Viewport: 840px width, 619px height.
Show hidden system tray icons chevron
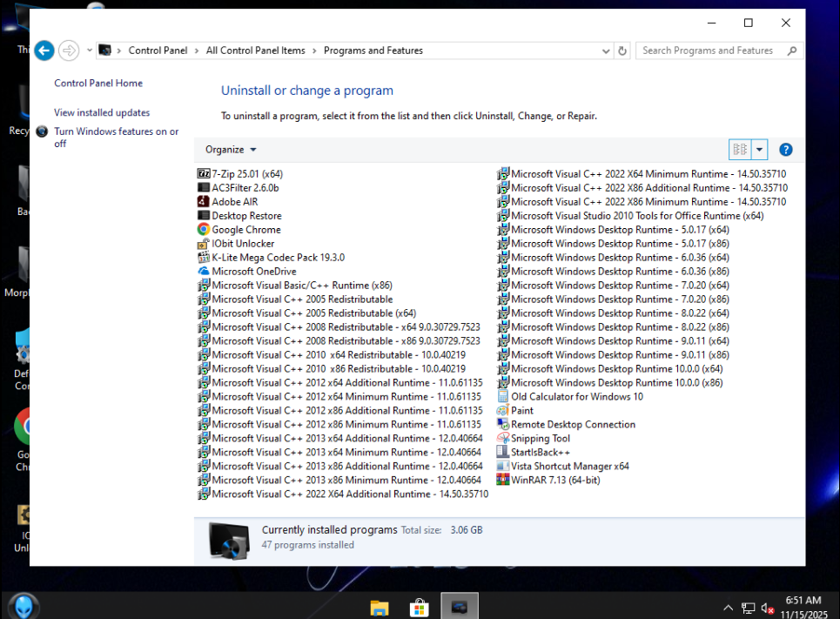(x=728, y=607)
